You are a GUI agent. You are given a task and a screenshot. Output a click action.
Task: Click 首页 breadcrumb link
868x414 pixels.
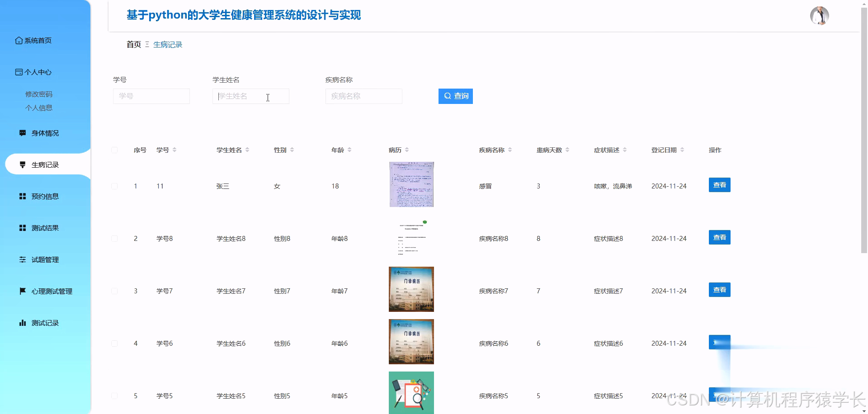tap(134, 44)
